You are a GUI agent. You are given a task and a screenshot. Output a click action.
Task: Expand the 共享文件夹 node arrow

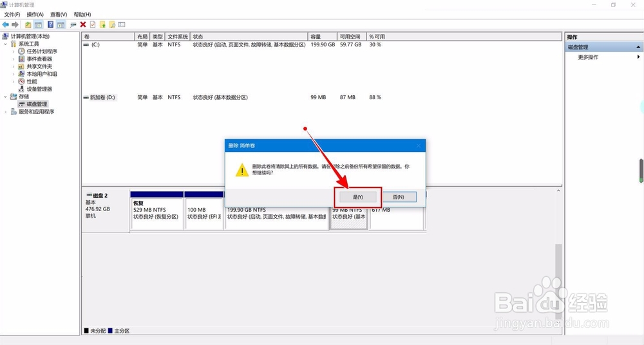[13, 66]
